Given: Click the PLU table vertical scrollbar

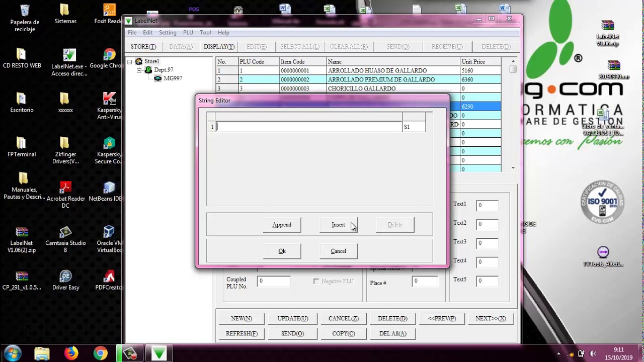Looking at the screenshot, I should pos(513,115).
